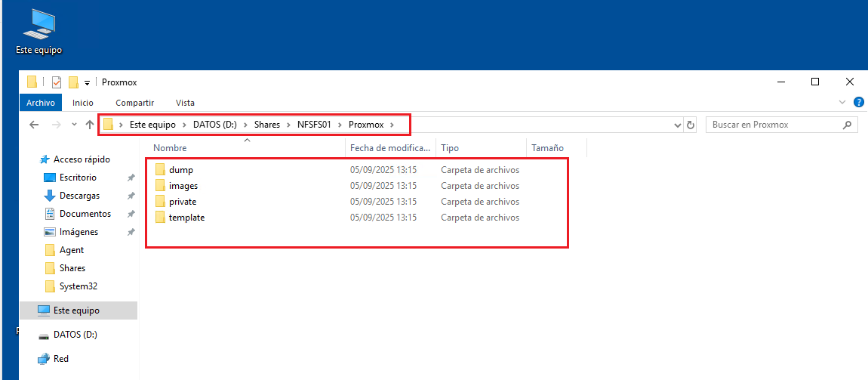Image resolution: width=868 pixels, height=380 pixels.
Task: Click DATOS (D:) in the address bar
Action: click(x=215, y=125)
